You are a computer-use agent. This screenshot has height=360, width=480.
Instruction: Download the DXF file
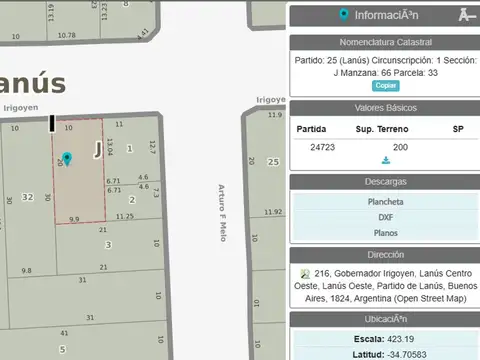pyautogui.click(x=386, y=217)
